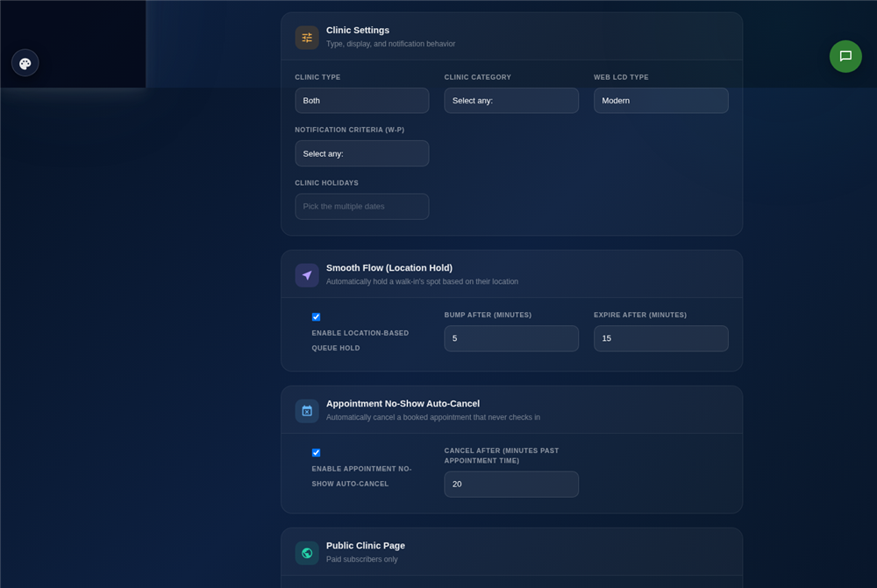Click the Bump After (Minutes) label
Screen dimensions: 877x588
488,315
